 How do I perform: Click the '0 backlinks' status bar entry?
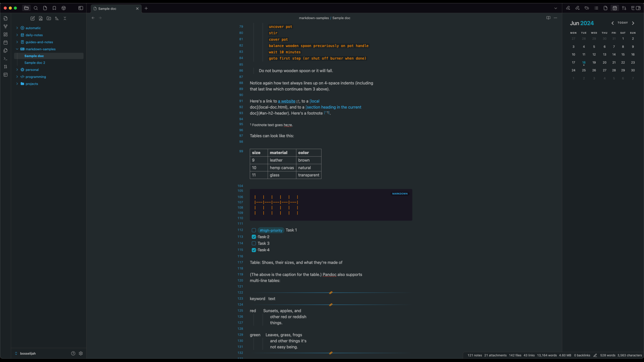coord(582,355)
